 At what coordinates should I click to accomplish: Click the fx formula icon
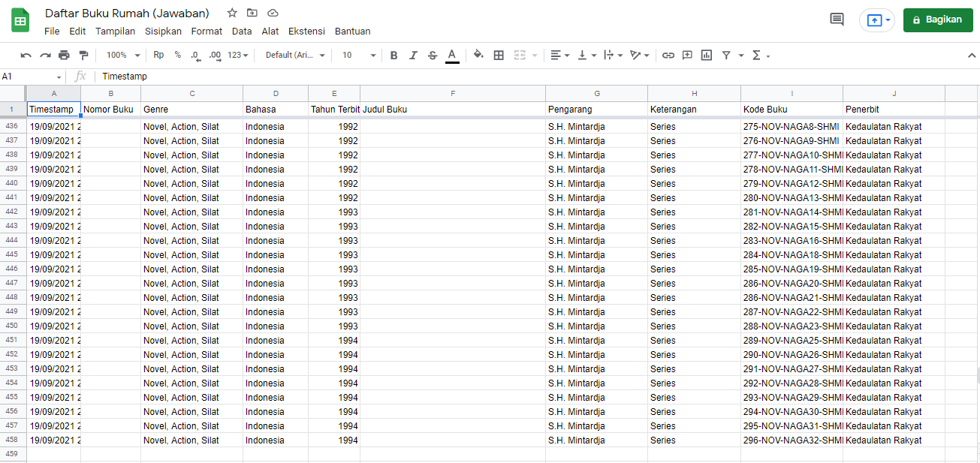(x=80, y=77)
